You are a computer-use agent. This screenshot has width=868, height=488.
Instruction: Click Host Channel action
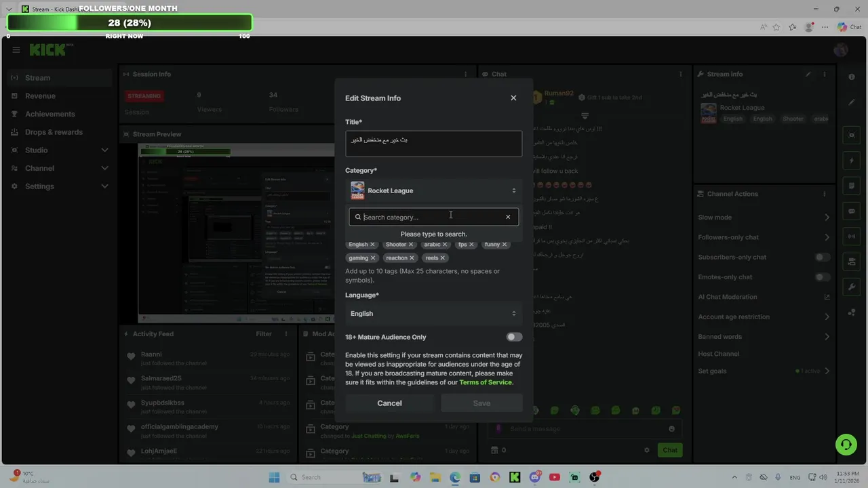click(x=718, y=354)
